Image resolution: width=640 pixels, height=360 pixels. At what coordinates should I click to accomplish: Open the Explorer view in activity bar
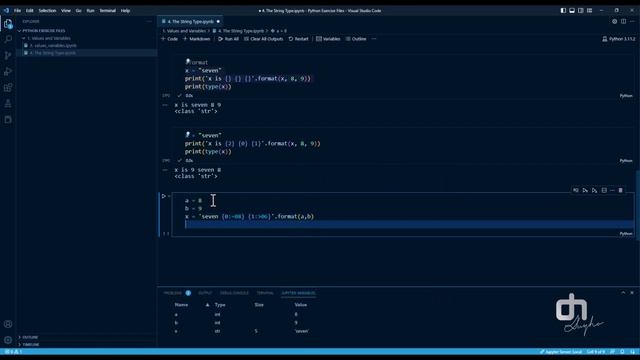pyautogui.click(x=8, y=24)
